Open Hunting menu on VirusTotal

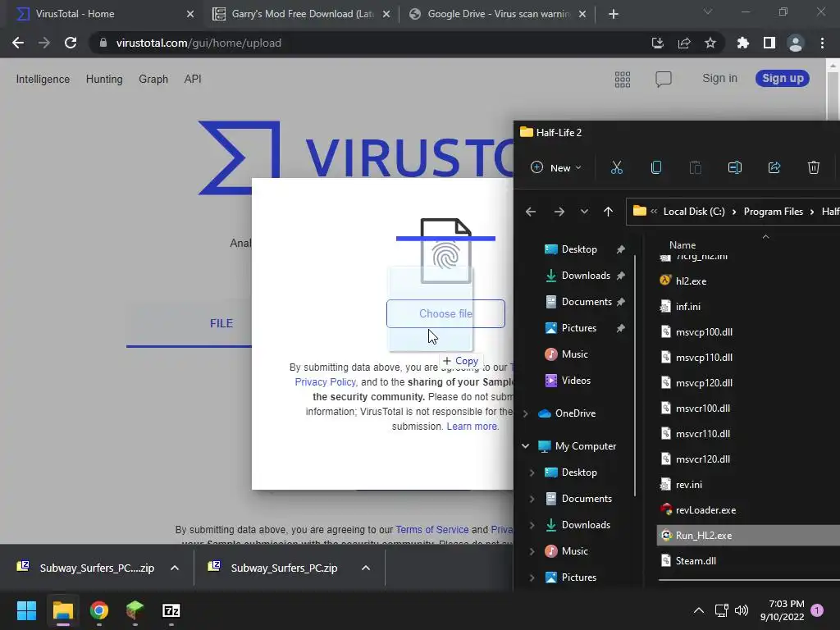(104, 80)
